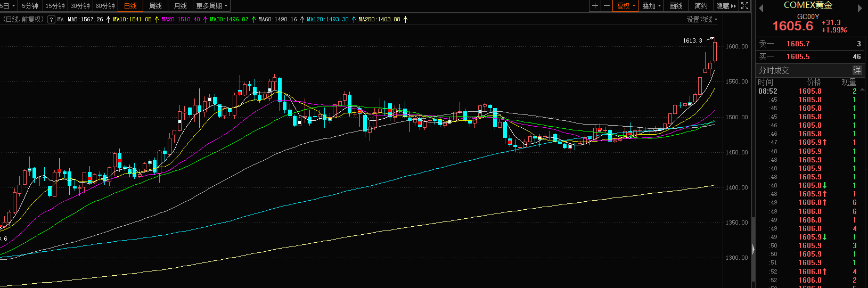Viewport: 868px width, 288px height.
Task: Click the ask volume 3
Action: pos(858,44)
